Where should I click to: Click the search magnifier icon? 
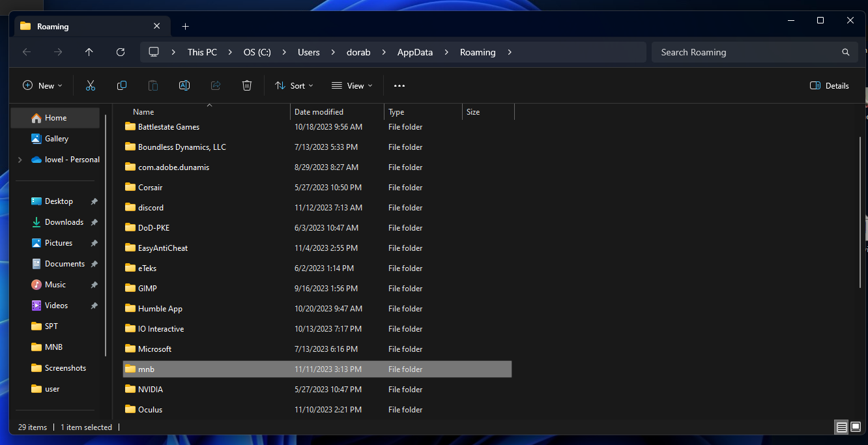pyautogui.click(x=846, y=52)
